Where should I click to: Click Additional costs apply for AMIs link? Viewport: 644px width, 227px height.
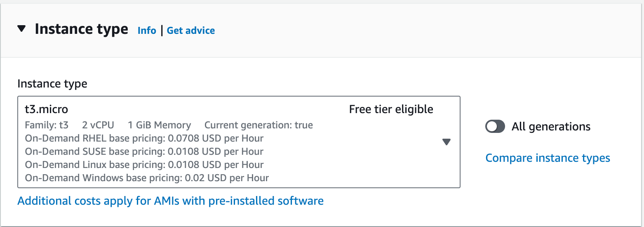(x=170, y=201)
